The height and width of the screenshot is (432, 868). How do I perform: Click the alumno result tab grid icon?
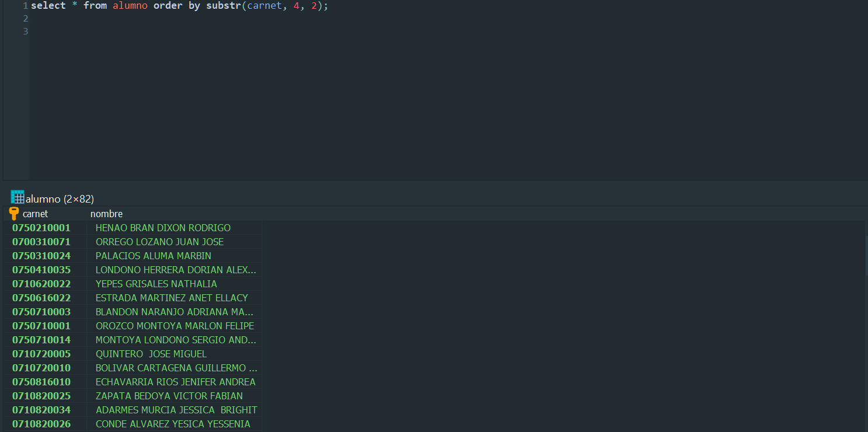pyautogui.click(x=17, y=197)
